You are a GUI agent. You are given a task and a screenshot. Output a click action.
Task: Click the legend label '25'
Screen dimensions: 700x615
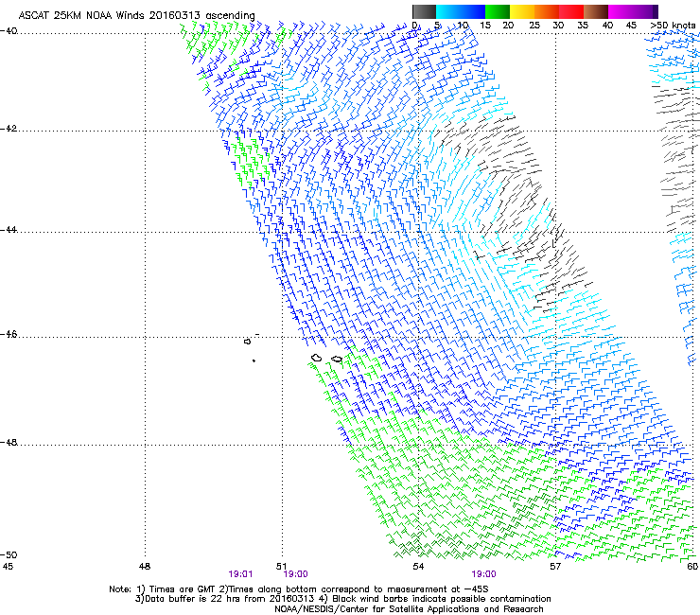click(534, 26)
